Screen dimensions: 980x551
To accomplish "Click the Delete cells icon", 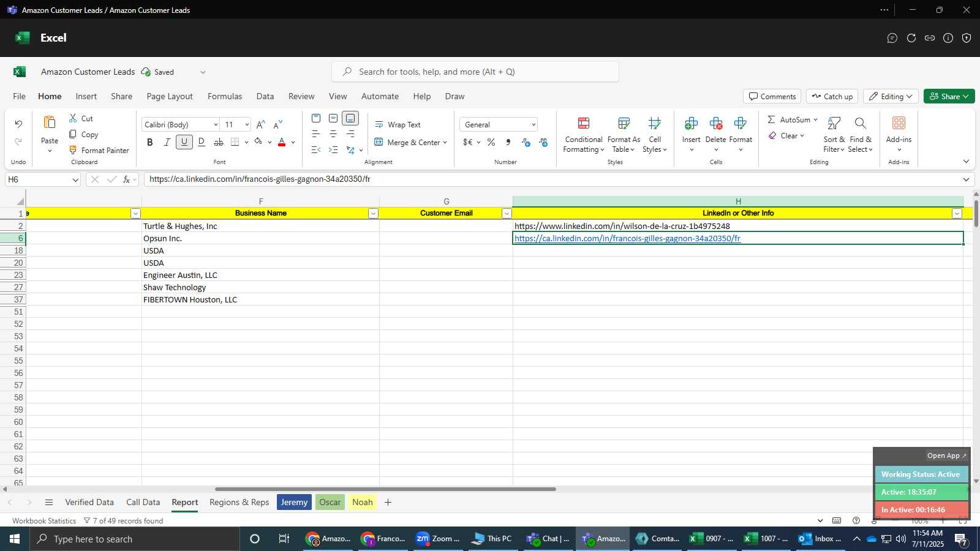I will [x=716, y=124].
